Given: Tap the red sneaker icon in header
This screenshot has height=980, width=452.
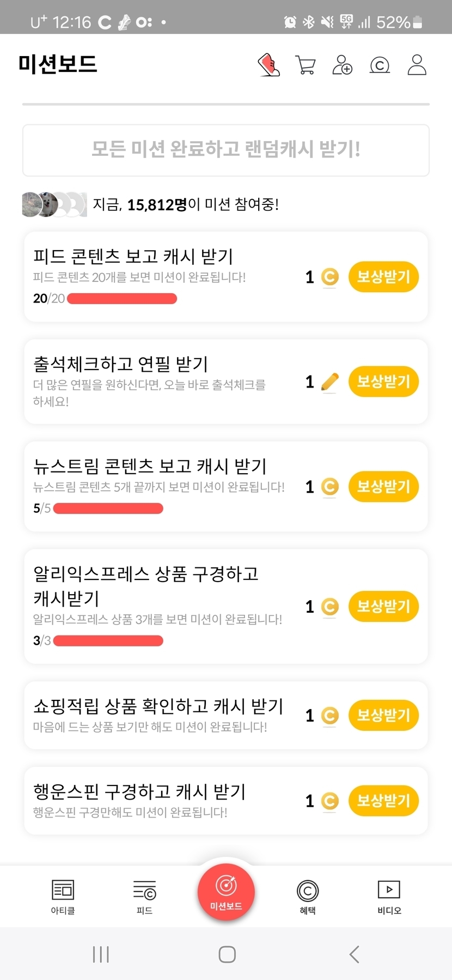Looking at the screenshot, I should point(268,65).
